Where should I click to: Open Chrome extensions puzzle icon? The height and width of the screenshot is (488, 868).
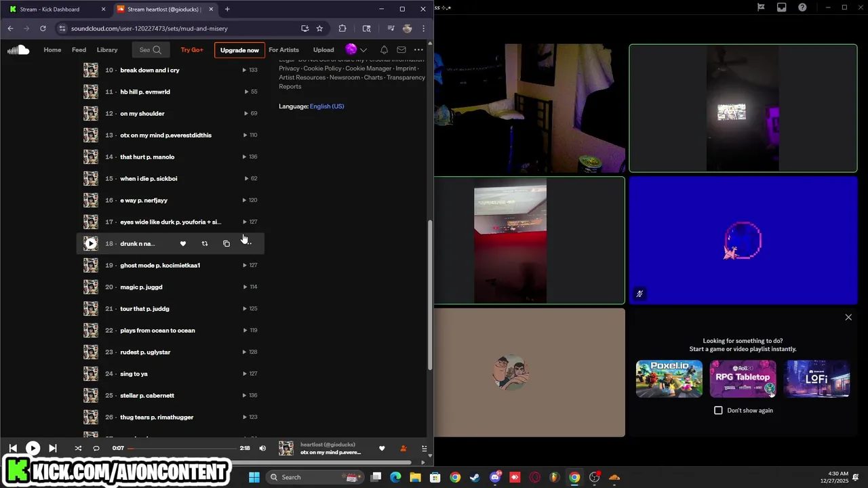342,28
